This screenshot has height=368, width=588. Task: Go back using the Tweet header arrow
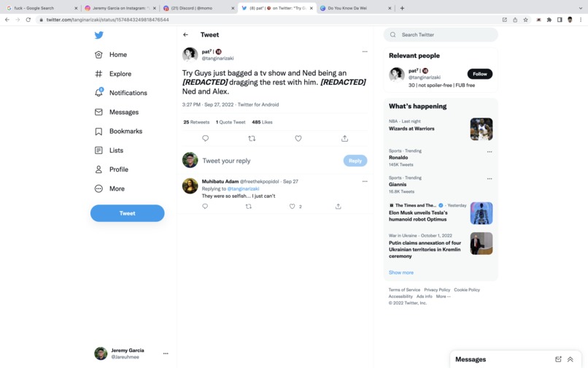tap(185, 34)
